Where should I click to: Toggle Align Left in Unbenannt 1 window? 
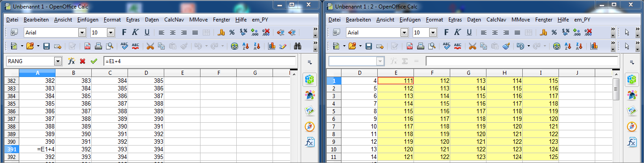161,33
